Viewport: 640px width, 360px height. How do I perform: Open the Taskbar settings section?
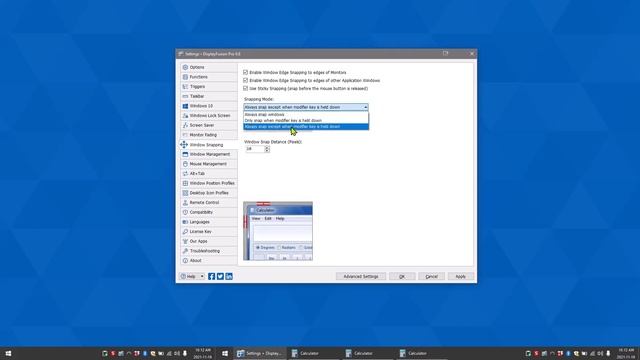(x=208, y=96)
